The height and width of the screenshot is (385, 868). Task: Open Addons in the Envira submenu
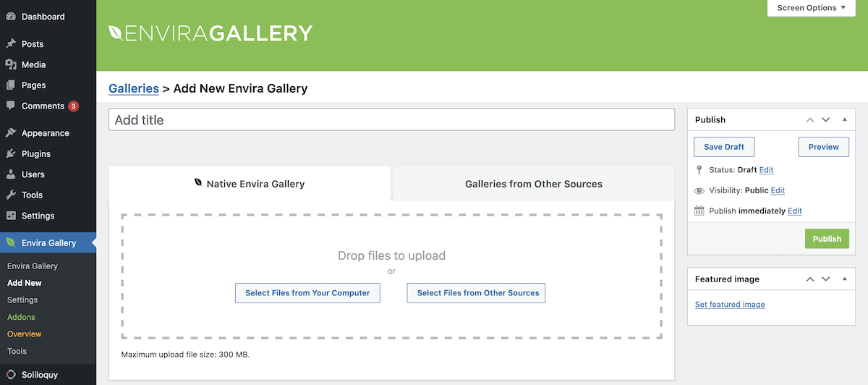point(21,317)
